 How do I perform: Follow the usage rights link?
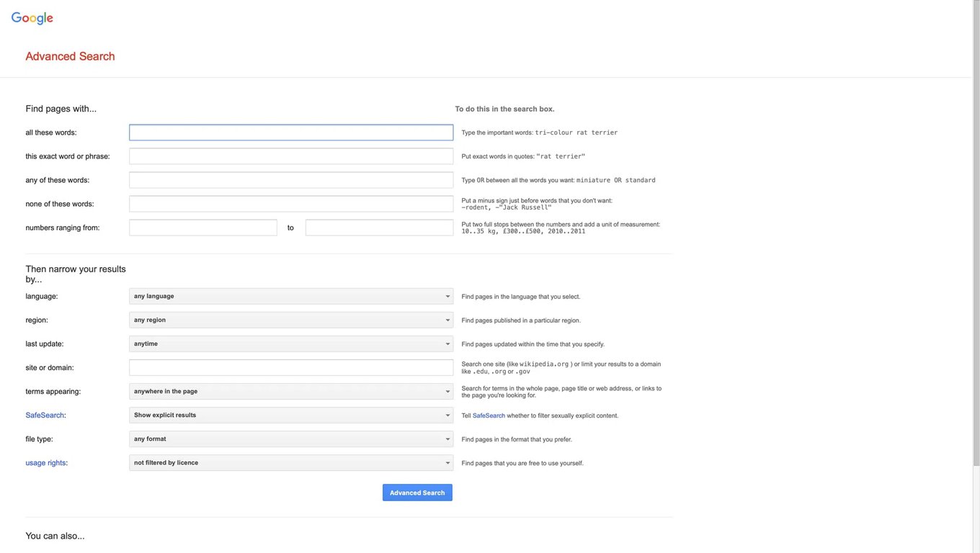45,462
